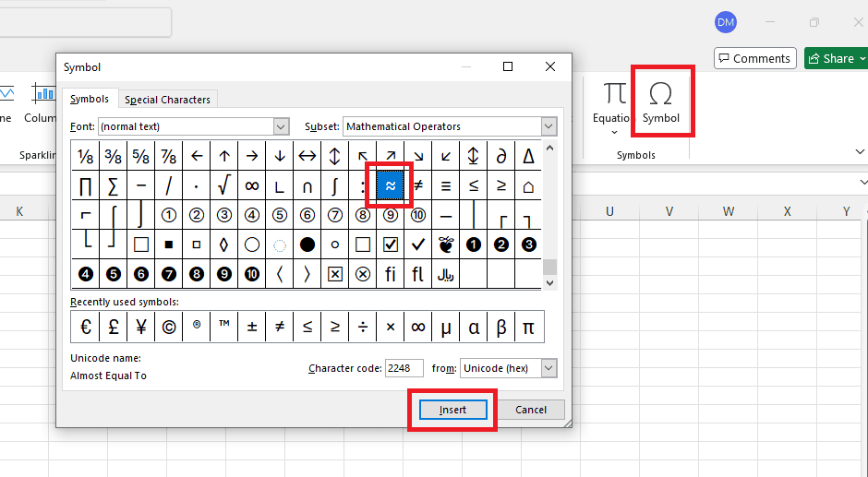Choose the increment delta symbol
868x477 pixels.
click(x=529, y=157)
